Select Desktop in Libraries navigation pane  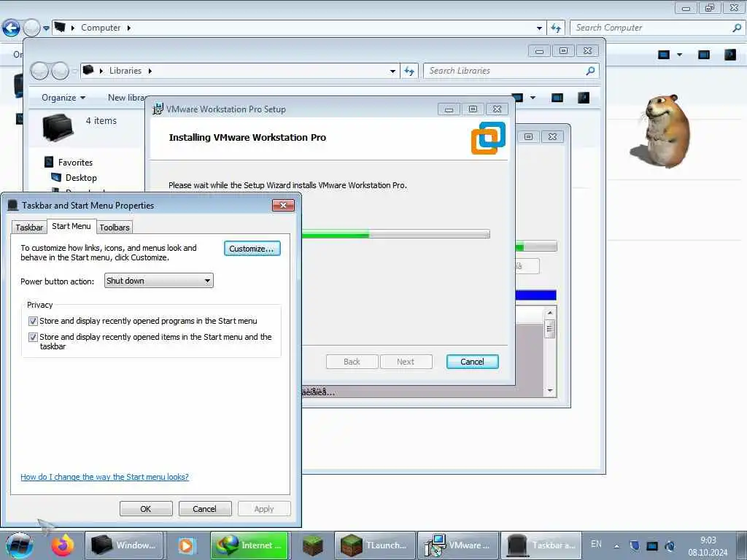click(x=81, y=178)
